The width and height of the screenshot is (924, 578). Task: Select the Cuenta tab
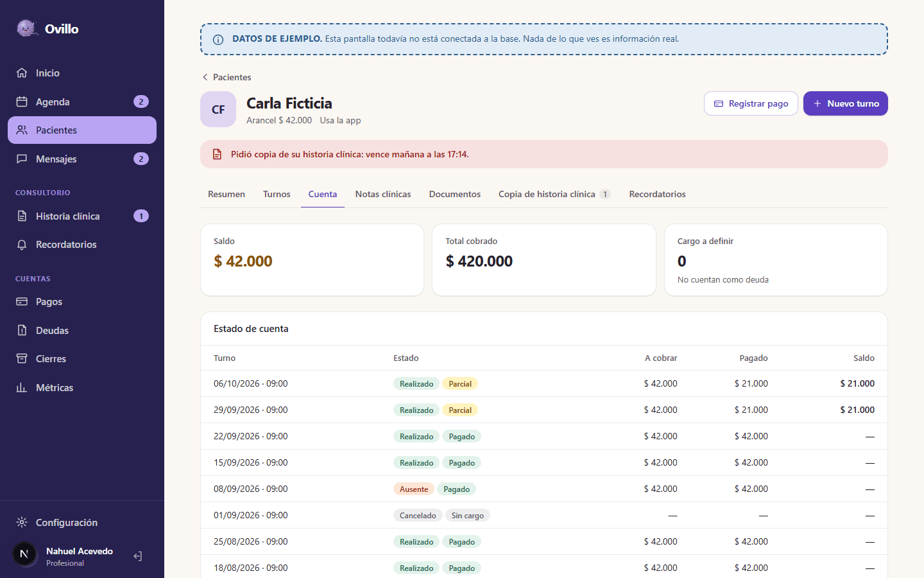coord(323,194)
